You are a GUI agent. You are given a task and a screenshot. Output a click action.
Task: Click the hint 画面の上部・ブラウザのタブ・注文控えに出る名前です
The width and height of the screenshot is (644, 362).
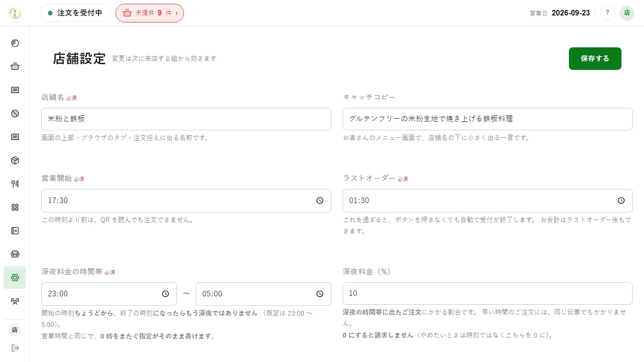[x=125, y=138]
